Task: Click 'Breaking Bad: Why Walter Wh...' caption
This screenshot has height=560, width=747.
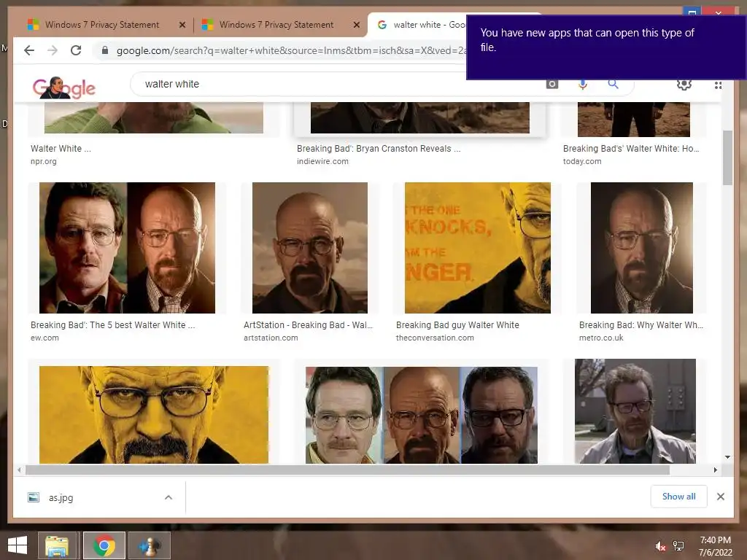Action: click(640, 325)
